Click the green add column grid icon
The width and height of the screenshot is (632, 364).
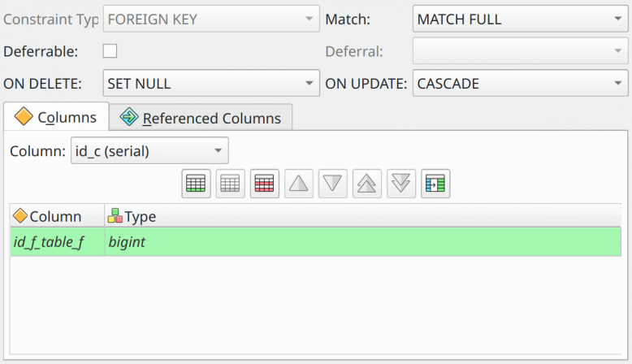[x=196, y=184]
